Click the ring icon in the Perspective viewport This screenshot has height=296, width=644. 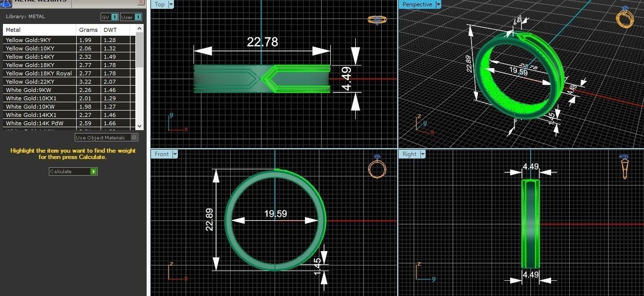point(625,17)
